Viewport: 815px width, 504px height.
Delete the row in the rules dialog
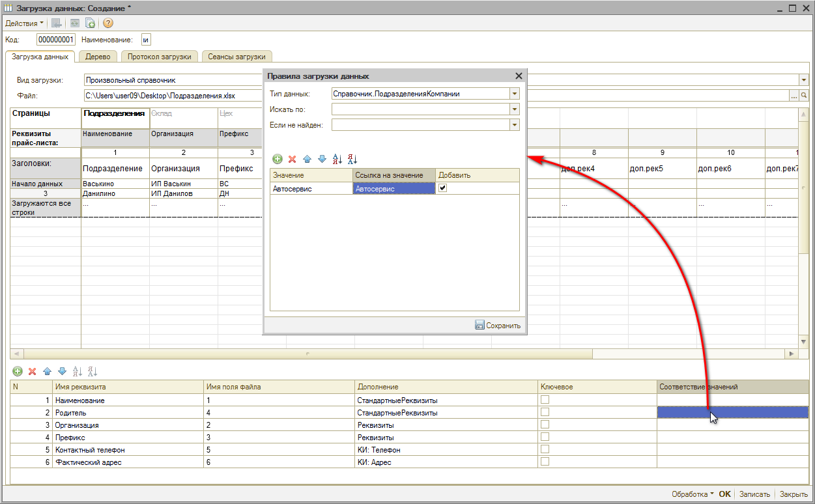[x=292, y=159]
